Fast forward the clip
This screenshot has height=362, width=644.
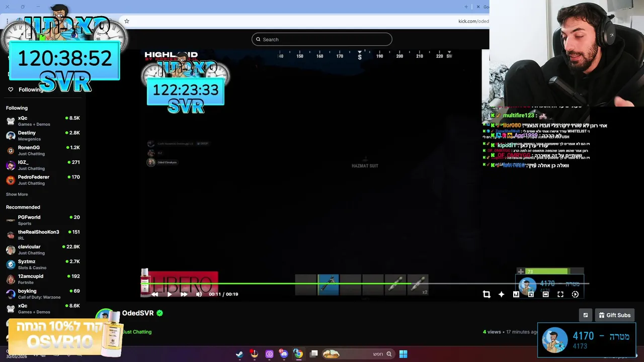184,294
